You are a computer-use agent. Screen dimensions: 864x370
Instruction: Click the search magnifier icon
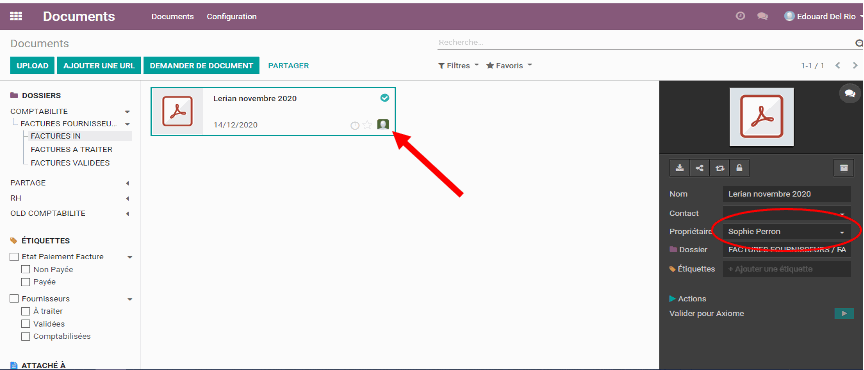click(858, 43)
